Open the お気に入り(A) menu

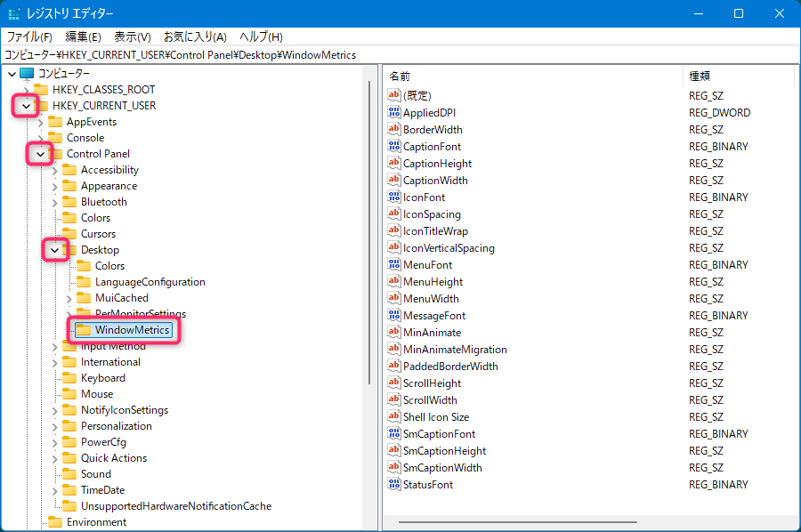coord(195,36)
